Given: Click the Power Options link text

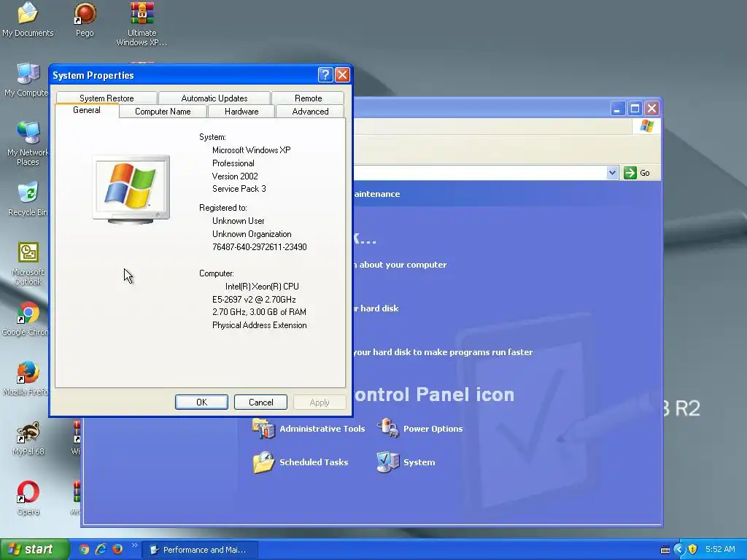Looking at the screenshot, I should pyautogui.click(x=433, y=429).
